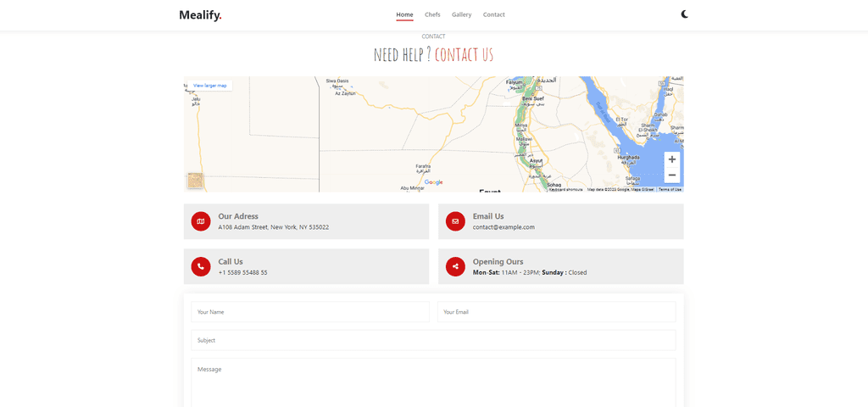Go to the Chefs nav item
868x407 pixels.
point(432,15)
